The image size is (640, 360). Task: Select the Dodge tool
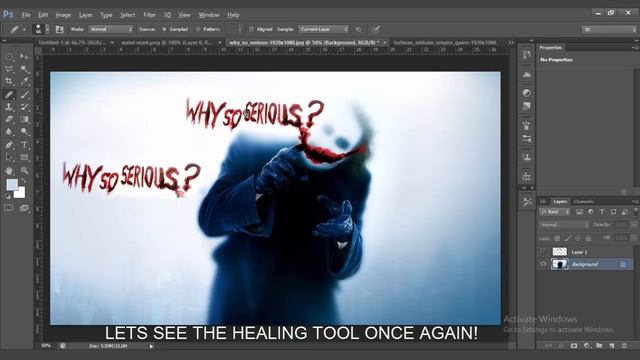(24, 131)
